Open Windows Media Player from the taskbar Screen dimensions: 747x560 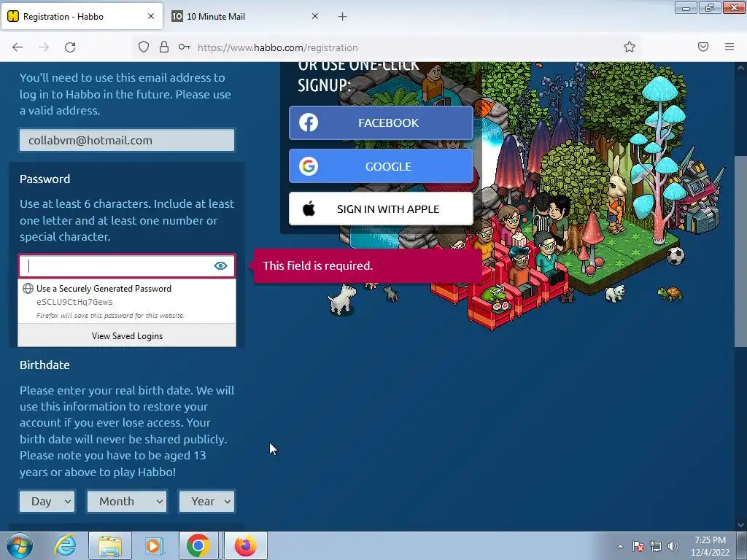click(x=155, y=545)
